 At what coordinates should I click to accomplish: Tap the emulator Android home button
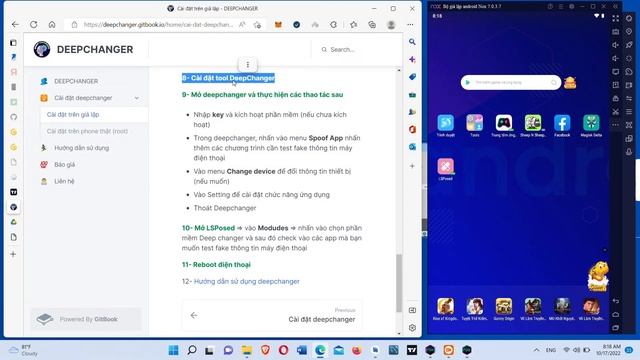tap(616, 314)
